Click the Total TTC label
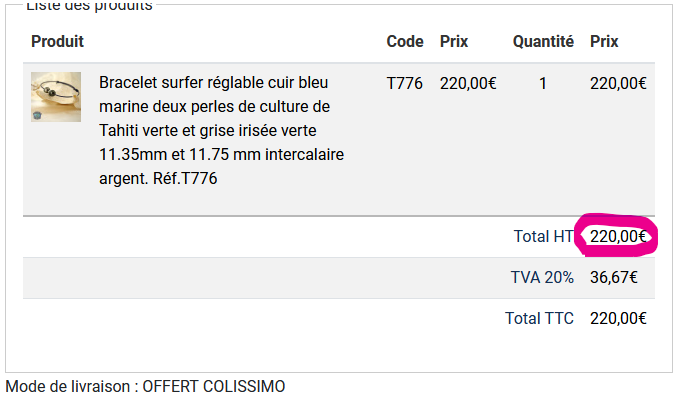This screenshot has width=693, height=393. (x=539, y=318)
